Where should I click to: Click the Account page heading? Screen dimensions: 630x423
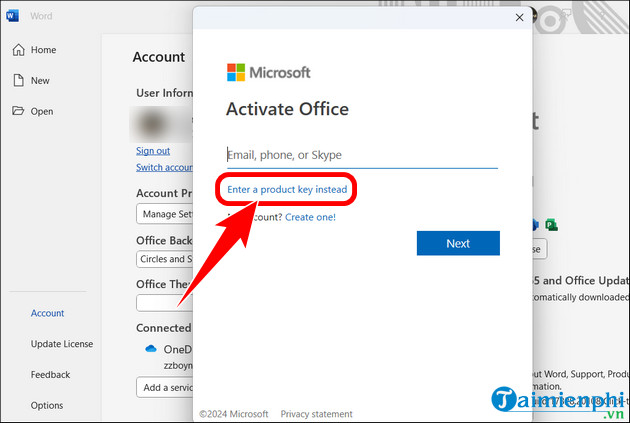tap(159, 57)
